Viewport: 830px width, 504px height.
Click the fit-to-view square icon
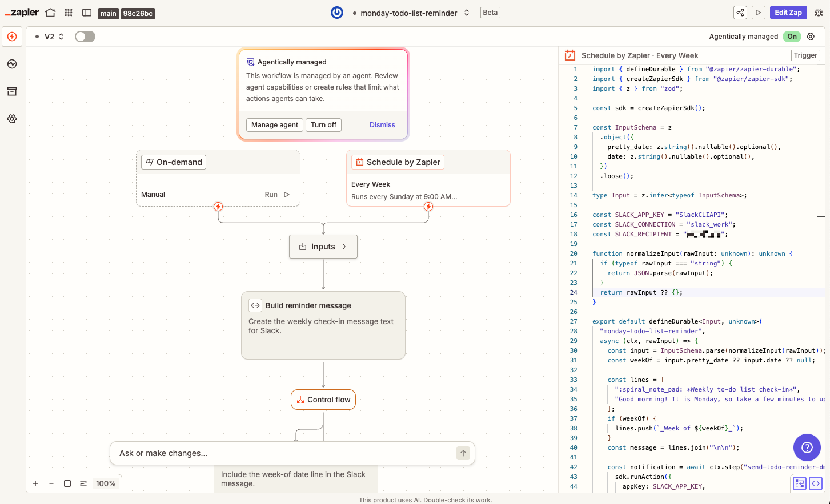pyautogui.click(x=67, y=483)
